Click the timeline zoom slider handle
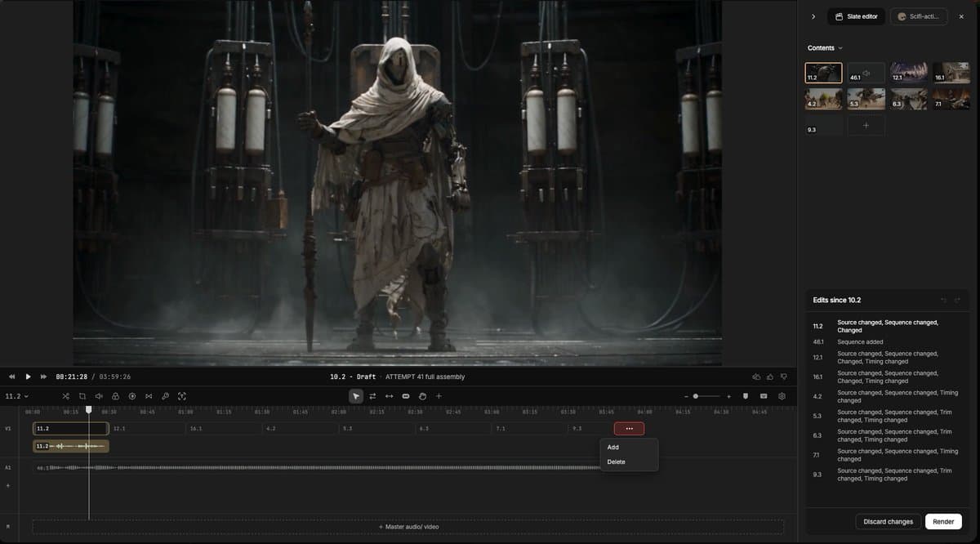 click(x=696, y=396)
